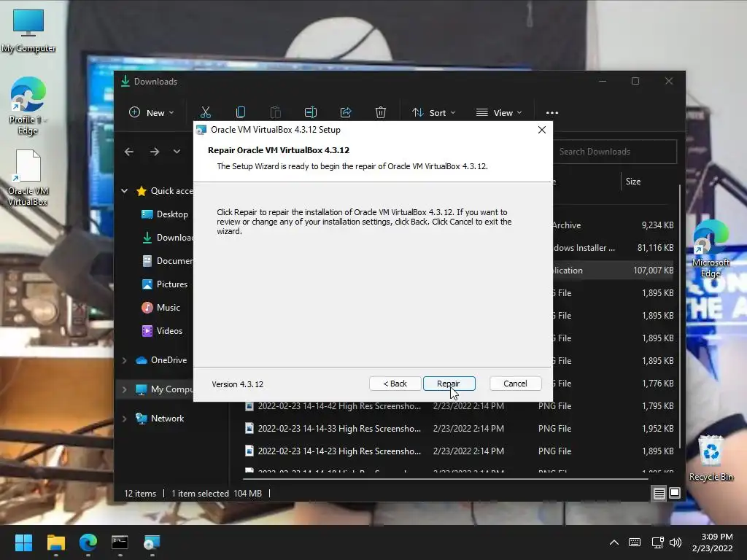
Task: Open Microsoft Edge desktop shortcut on right
Action: [711, 249]
